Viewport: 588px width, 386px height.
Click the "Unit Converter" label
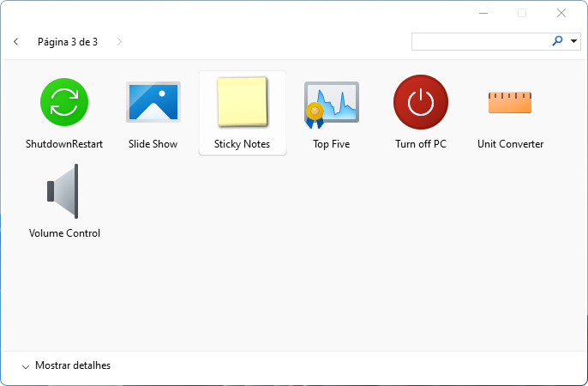point(510,144)
